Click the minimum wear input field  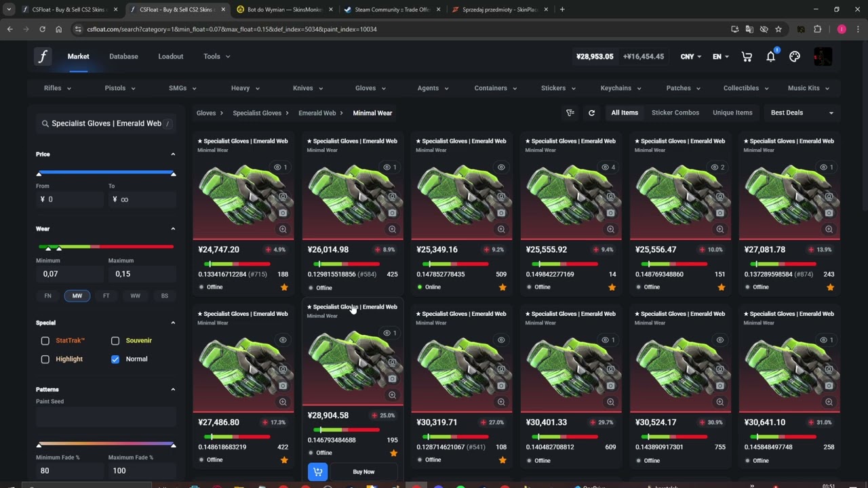[70, 274]
